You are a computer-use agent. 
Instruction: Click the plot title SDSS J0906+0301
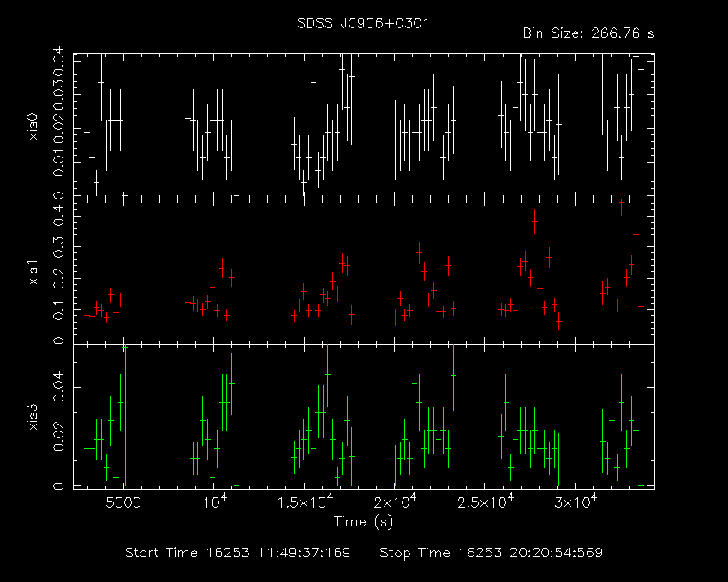(x=363, y=23)
